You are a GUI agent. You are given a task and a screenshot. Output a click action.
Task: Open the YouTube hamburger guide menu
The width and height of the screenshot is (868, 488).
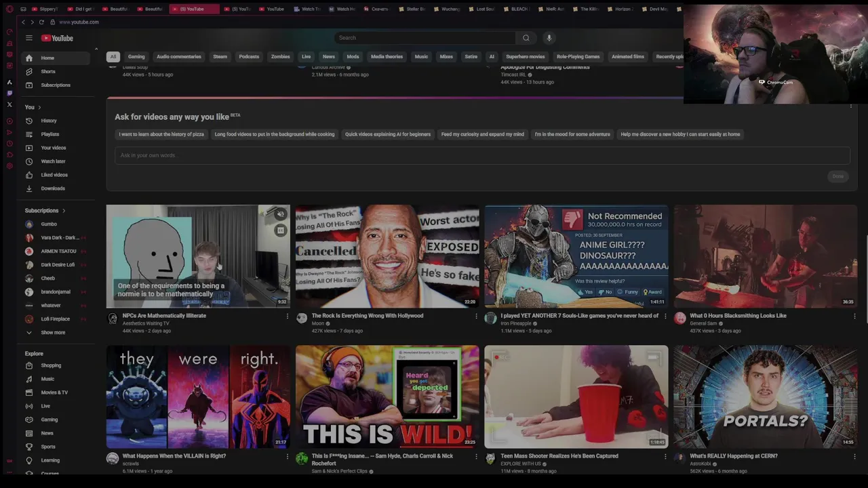29,38
